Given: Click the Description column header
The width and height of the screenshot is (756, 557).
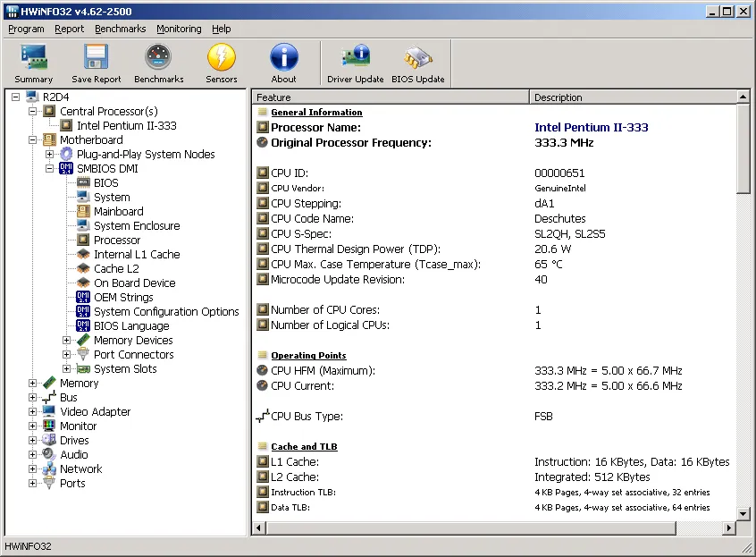Looking at the screenshot, I should [633, 97].
